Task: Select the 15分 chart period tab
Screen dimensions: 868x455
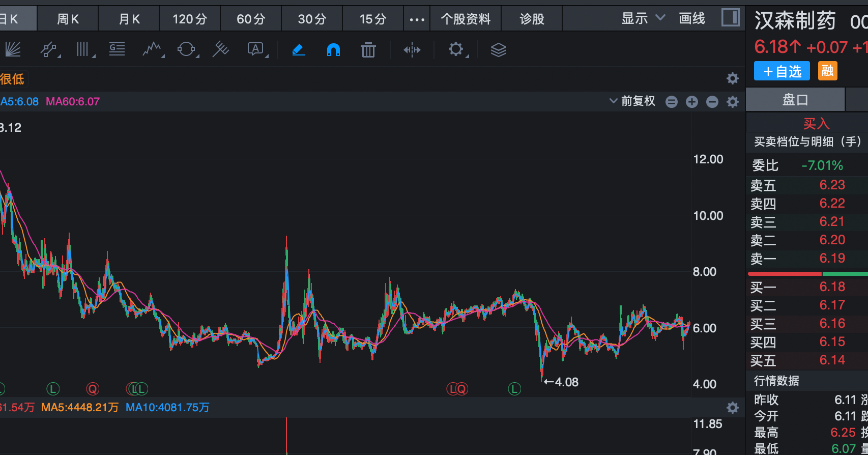Action: tap(373, 19)
